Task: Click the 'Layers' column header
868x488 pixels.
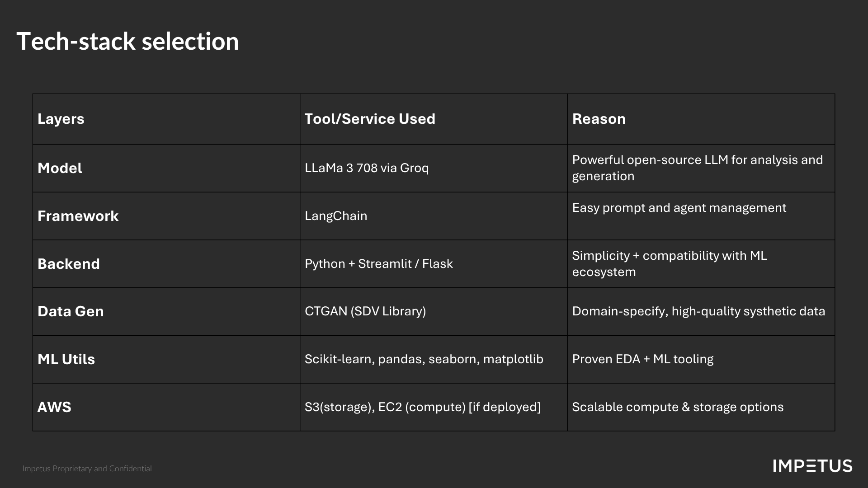Action: tap(61, 119)
